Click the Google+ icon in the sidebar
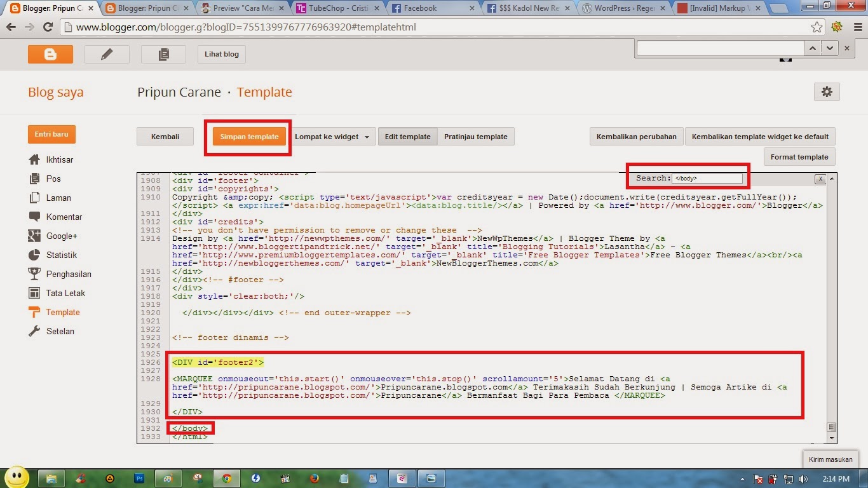Viewport: 868px width, 488px height. point(34,236)
